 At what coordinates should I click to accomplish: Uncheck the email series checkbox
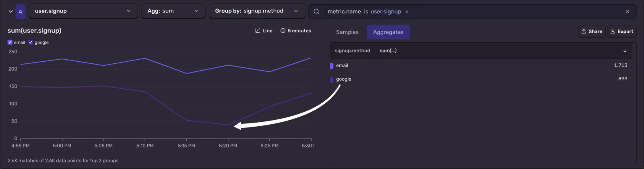(10, 42)
